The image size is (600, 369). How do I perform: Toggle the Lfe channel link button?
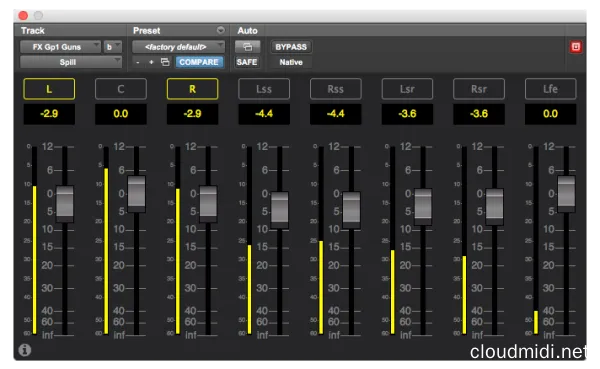pyautogui.click(x=550, y=89)
